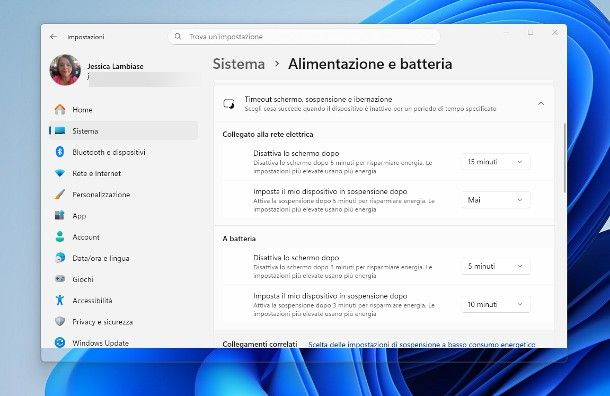This screenshot has height=396, width=610.
Task: Click the vertical scrollbar in settings
Action: [x=564, y=158]
